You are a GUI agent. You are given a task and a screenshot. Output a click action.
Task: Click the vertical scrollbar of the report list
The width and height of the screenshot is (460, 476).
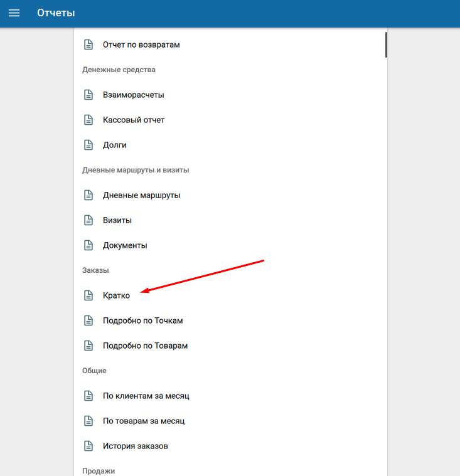[386, 45]
